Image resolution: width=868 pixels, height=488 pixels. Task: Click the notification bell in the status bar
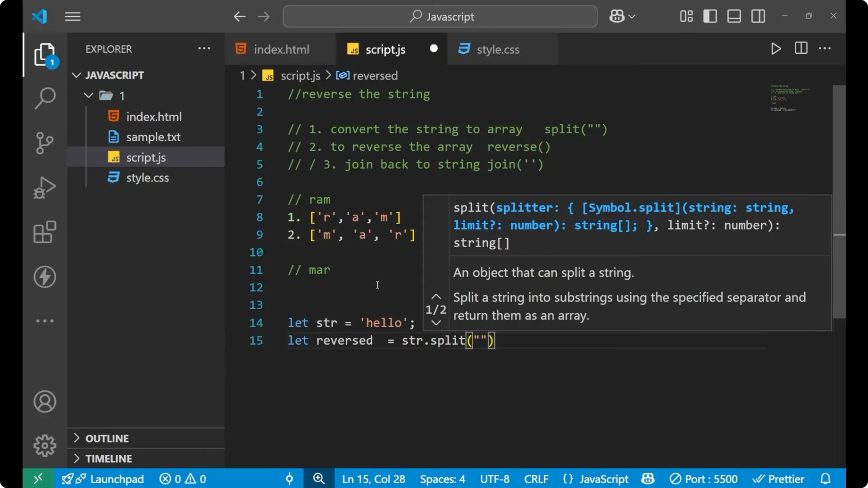pyautogui.click(x=826, y=479)
